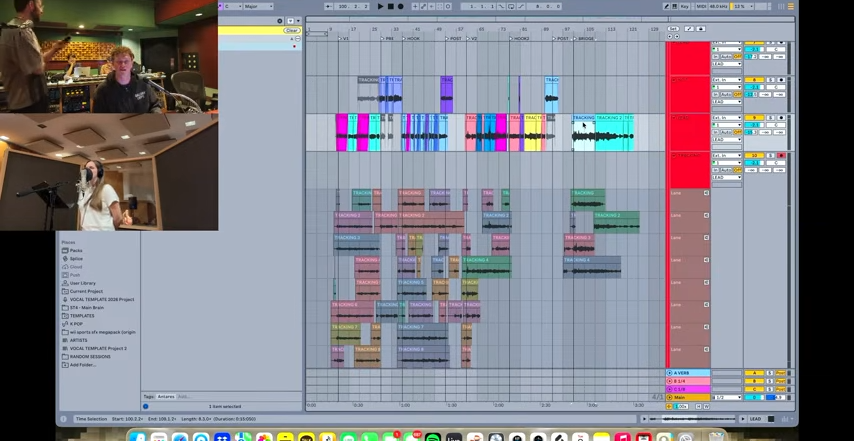The image size is (854, 441).
Task: Click monitor Off on track 8
Action: point(737,94)
